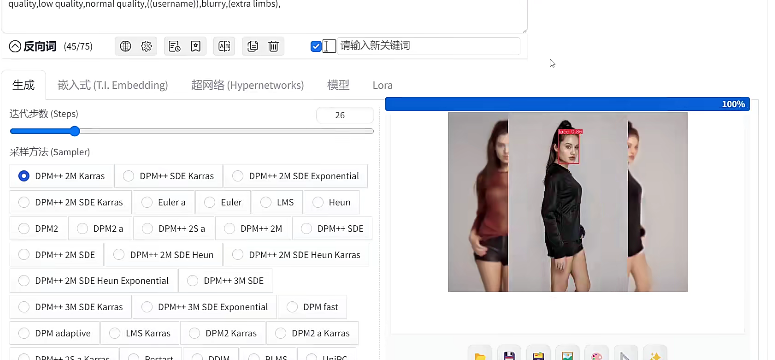Send image to img2img picture icon
775x360 pixels.
[x=567, y=355]
